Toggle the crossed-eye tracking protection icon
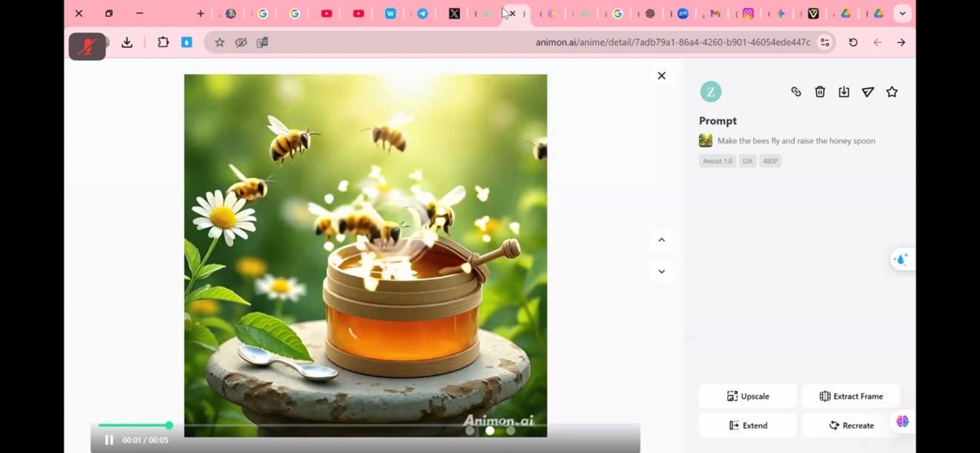This screenshot has width=980, height=453. (241, 42)
